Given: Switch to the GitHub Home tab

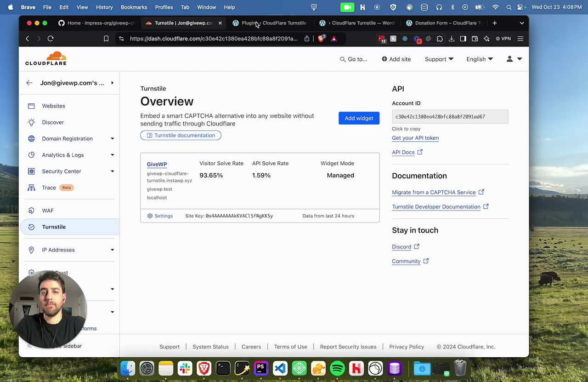Looking at the screenshot, I should [x=96, y=23].
